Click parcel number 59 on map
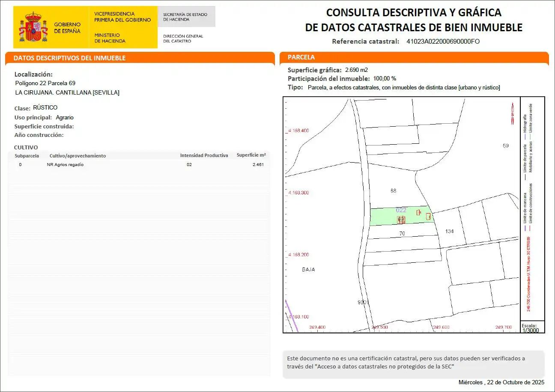555x392 pixels. [x=506, y=146]
